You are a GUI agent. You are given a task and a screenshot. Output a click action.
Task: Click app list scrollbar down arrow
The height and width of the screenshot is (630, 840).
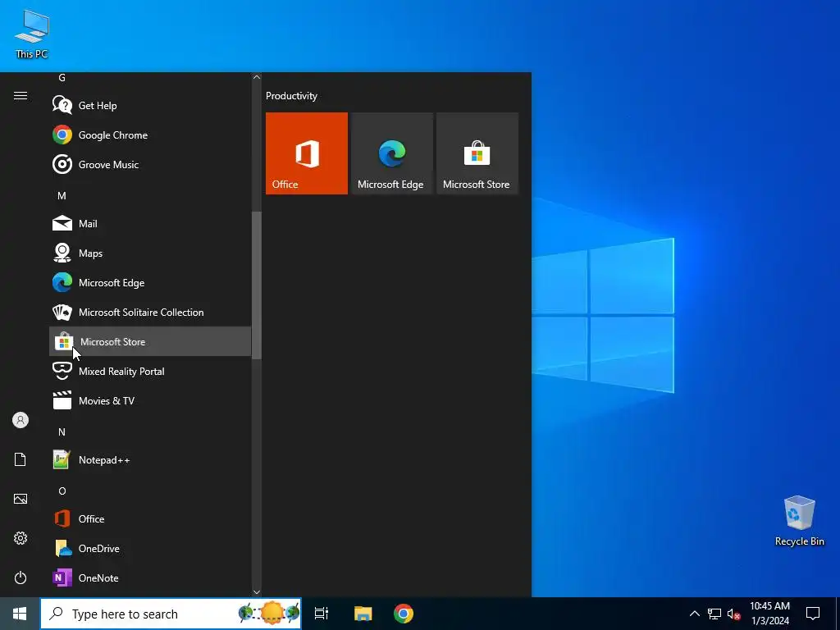tap(257, 592)
